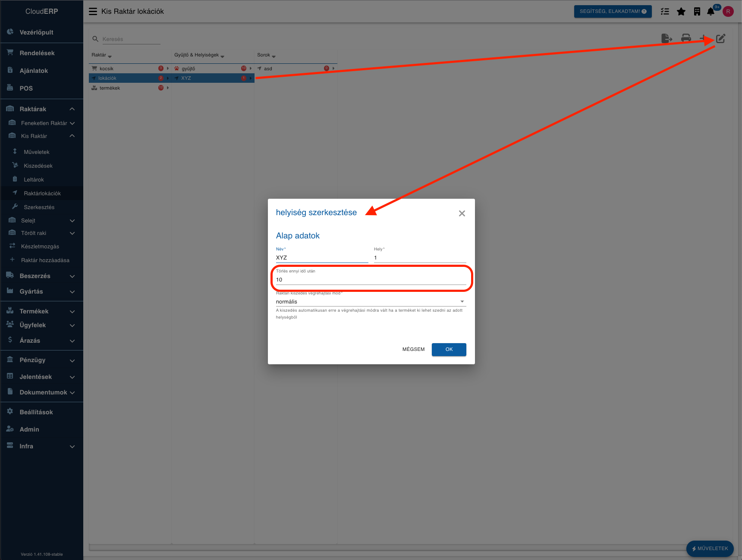Toggle the hamburger menu sidebar

(93, 12)
